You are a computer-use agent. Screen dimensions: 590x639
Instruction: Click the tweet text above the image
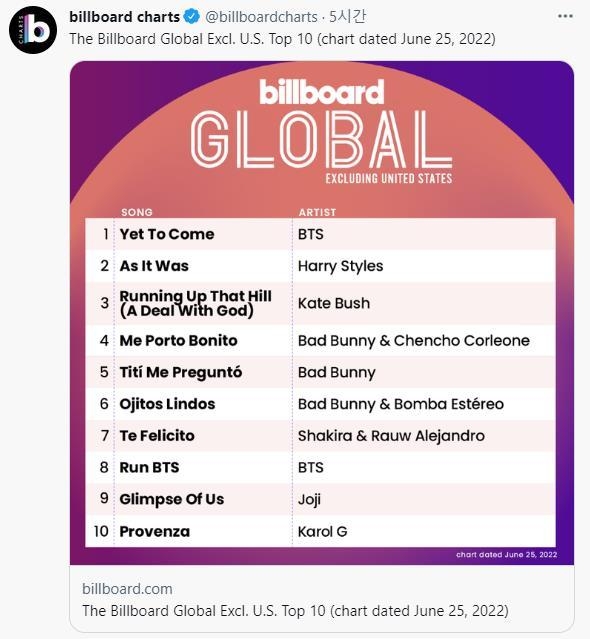282,39
